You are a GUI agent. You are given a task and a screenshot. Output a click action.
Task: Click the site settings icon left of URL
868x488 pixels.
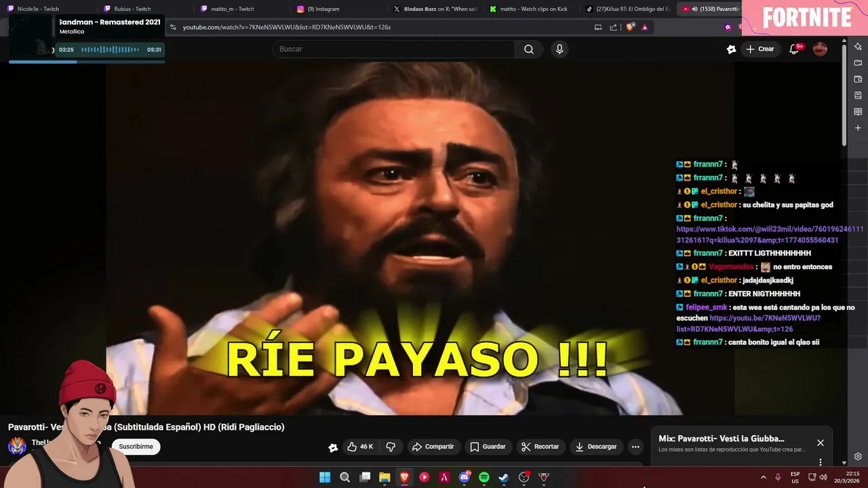173,27
